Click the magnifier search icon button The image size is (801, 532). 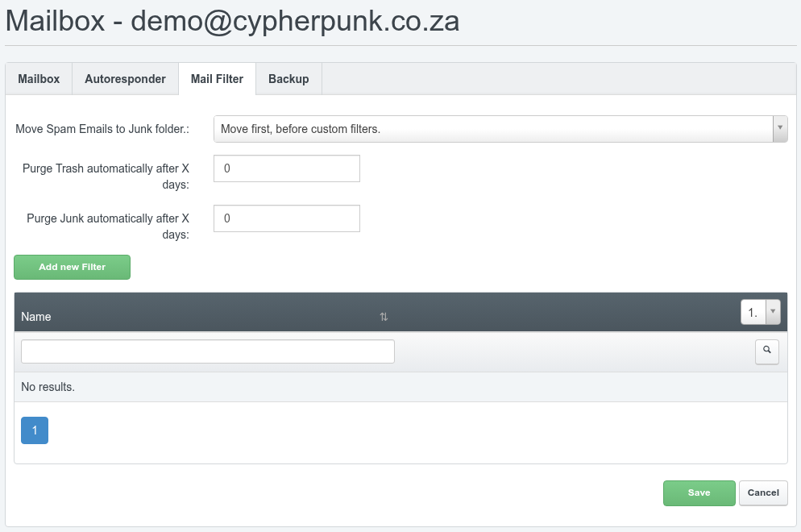767,351
